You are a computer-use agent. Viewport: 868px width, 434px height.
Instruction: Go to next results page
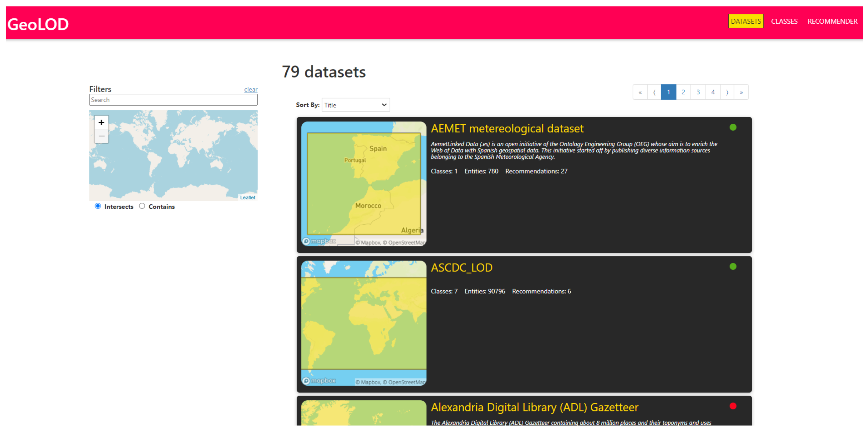tap(727, 92)
